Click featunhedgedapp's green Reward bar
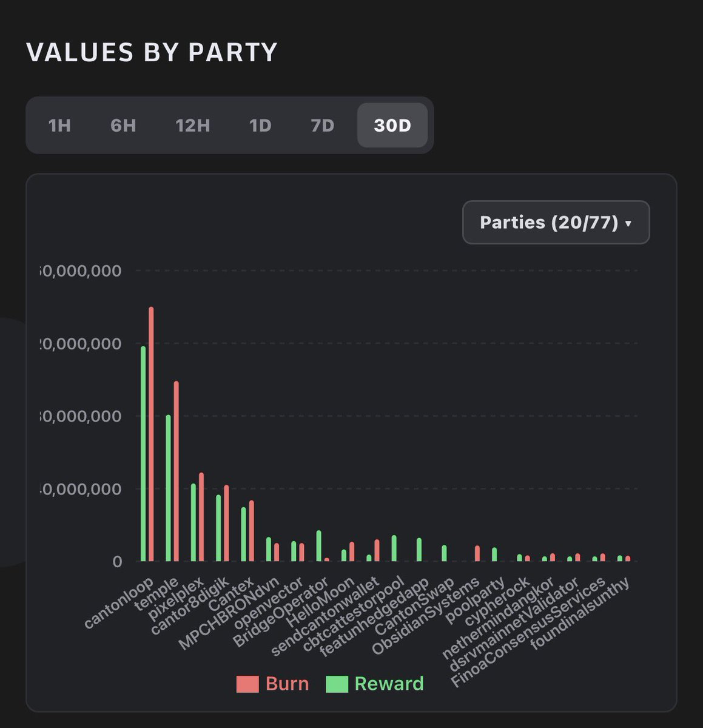Image resolution: width=703 pixels, height=728 pixels. [419, 550]
